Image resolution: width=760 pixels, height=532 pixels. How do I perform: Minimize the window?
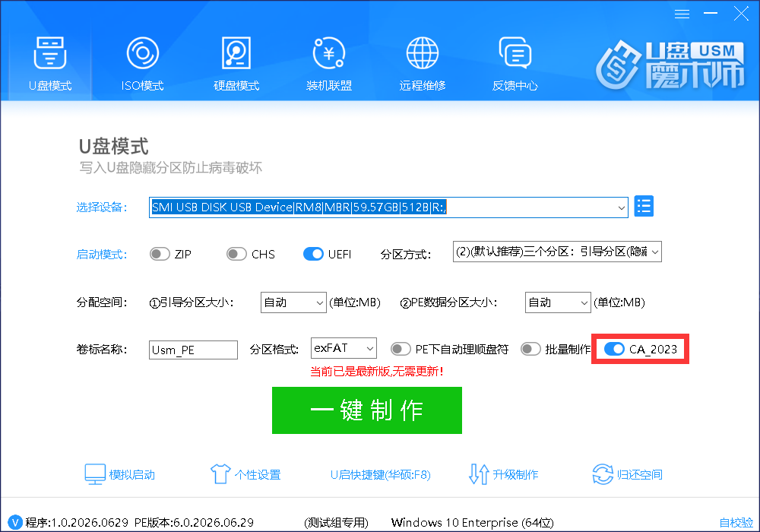pyautogui.click(x=711, y=14)
